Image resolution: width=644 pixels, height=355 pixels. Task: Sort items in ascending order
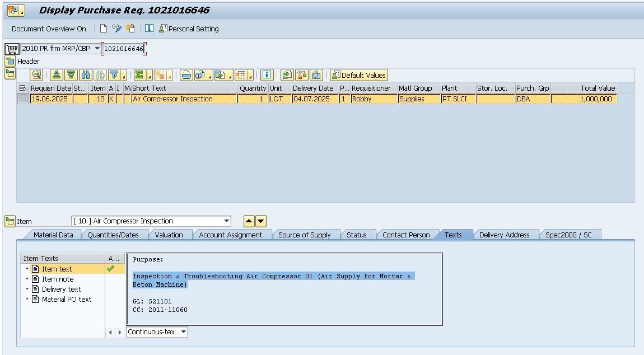pyautogui.click(x=57, y=75)
